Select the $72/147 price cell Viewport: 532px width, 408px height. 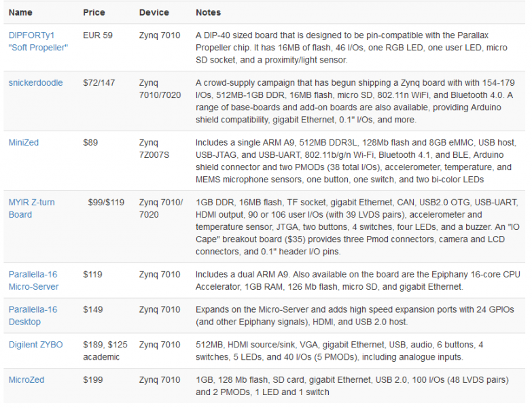click(x=99, y=83)
